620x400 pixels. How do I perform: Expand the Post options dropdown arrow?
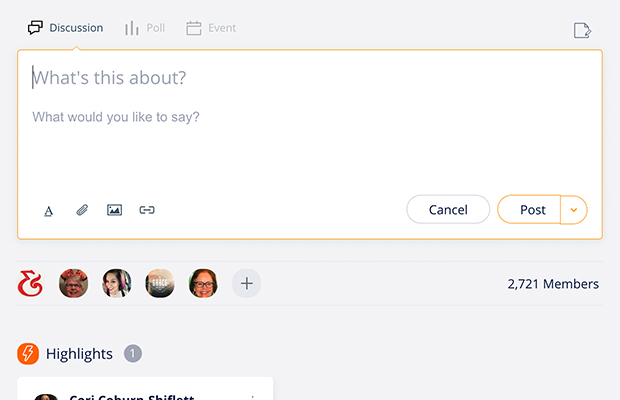point(574,210)
